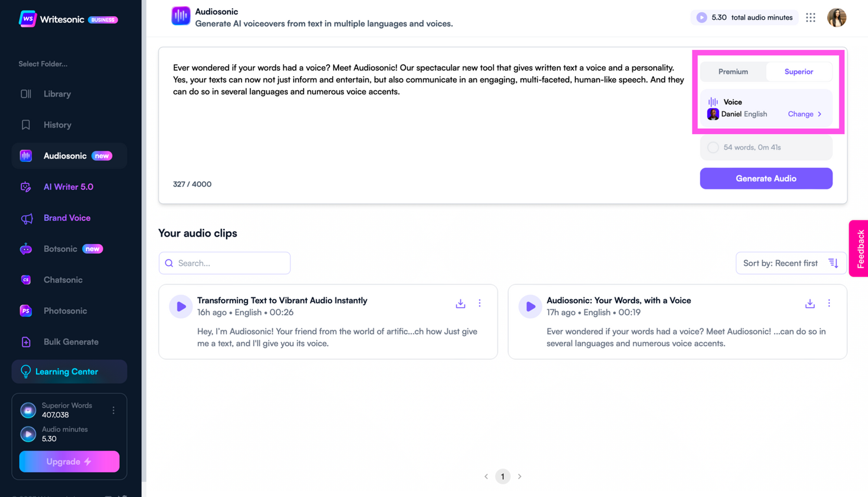The height and width of the screenshot is (497, 868).
Task: Select the Superior voice quality toggle
Action: [x=798, y=72]
